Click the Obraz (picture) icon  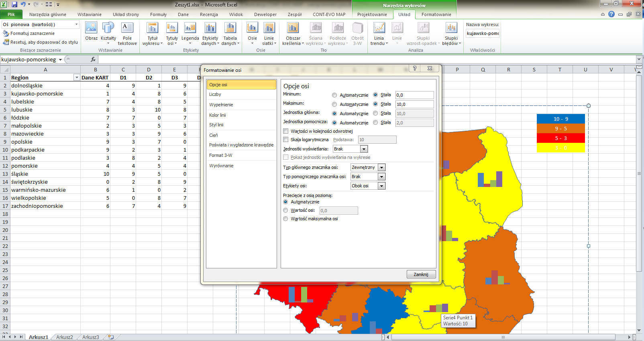click(x=91, y=31)
